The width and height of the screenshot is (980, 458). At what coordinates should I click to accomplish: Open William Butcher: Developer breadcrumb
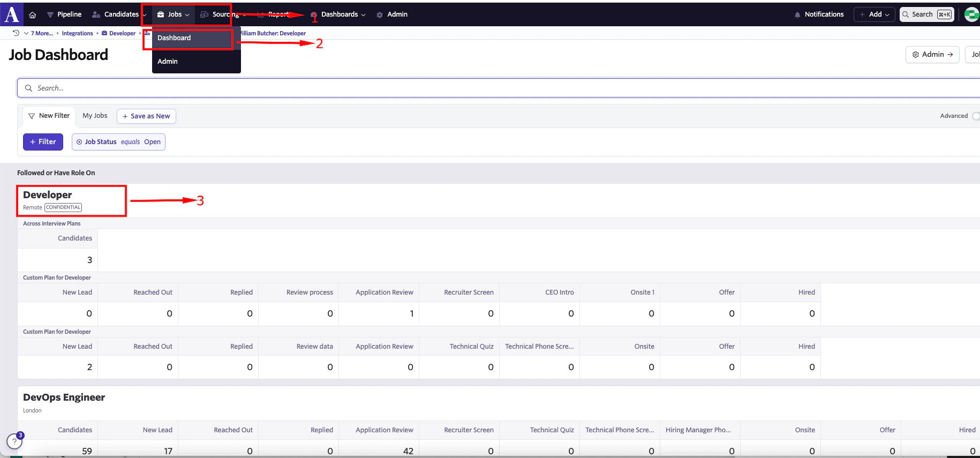click(273, 33)
